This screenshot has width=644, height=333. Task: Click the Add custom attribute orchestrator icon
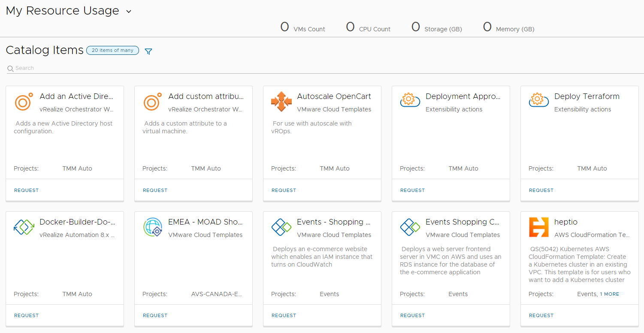153,102
